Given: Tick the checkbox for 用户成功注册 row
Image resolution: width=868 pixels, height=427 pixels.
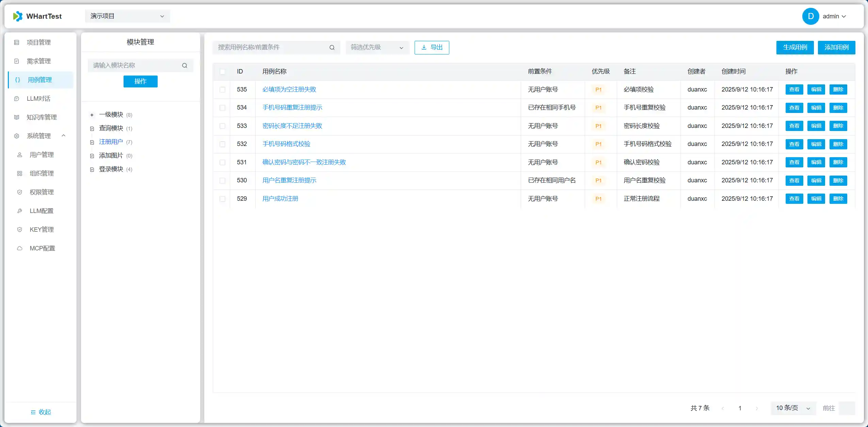Looking at the screenshot, I should (x=222, y=199).
